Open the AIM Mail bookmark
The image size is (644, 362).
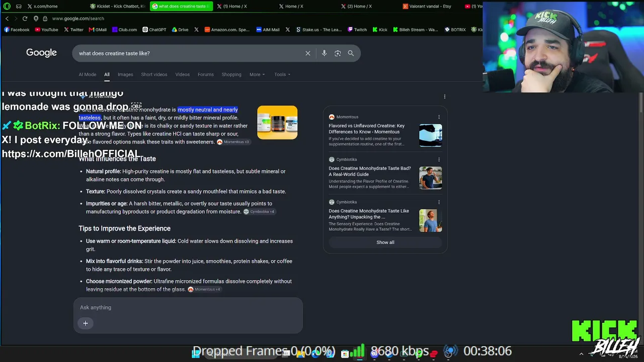[268, 30]
